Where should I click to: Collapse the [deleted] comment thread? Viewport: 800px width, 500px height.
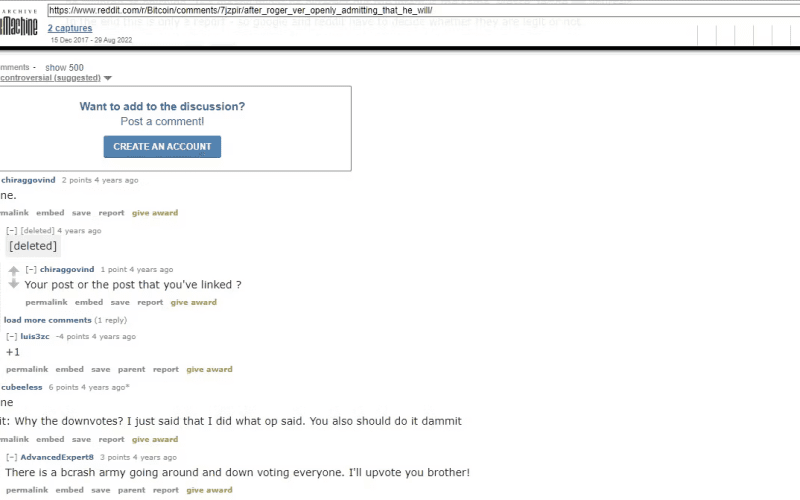click(x=12, y=231)
